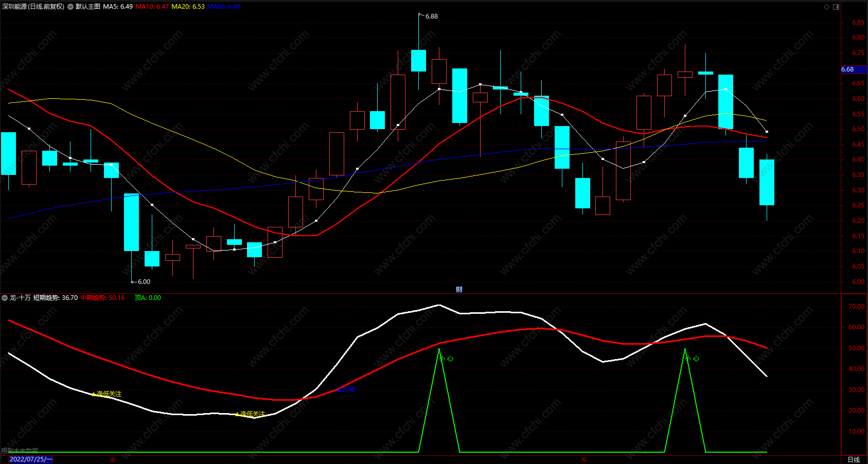Click the MA5: 6.49 legend label
This screenshot has height=464, width=868.
click(x=118, y=7)
